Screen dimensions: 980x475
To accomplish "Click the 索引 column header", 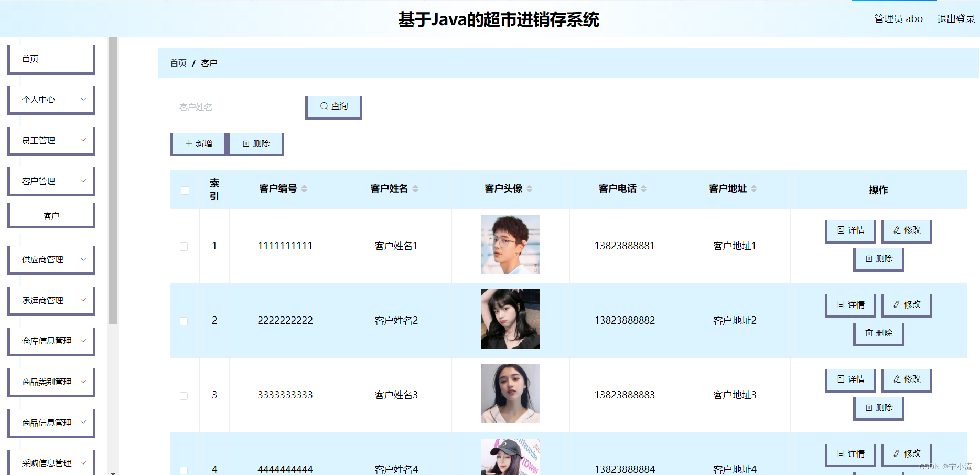I will 214,189.
